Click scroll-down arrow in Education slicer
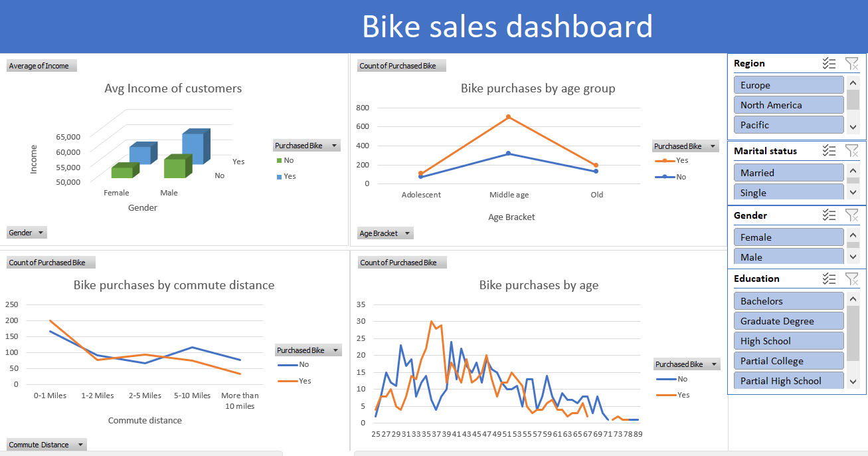 point(853,381)
